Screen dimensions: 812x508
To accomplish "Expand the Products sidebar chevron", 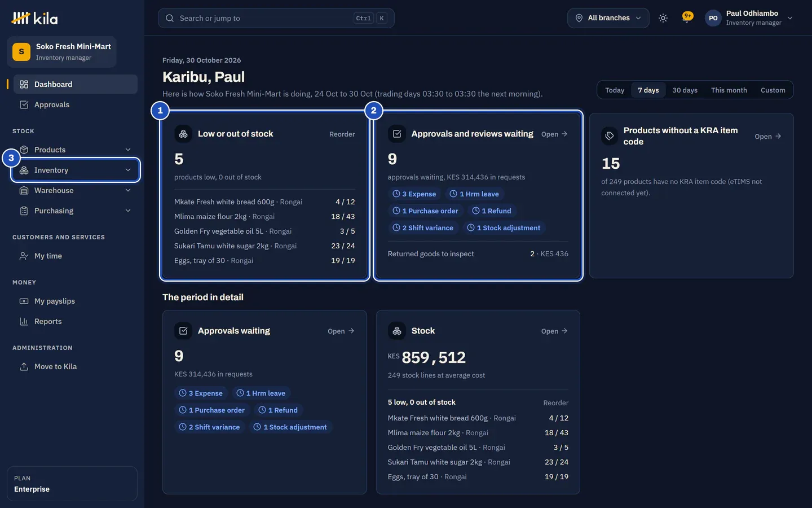I will point(128,150).
